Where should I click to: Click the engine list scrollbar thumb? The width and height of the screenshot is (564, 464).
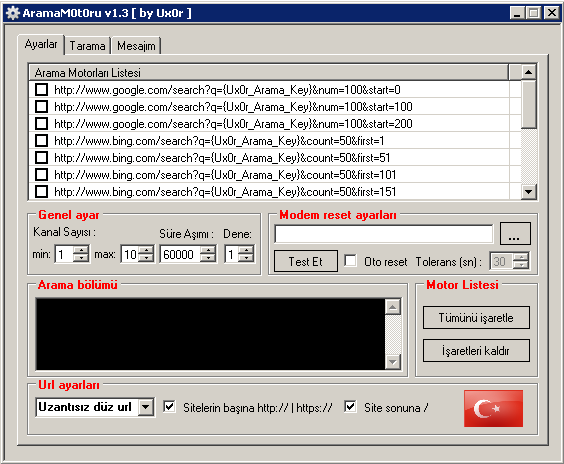click(528, 104)
